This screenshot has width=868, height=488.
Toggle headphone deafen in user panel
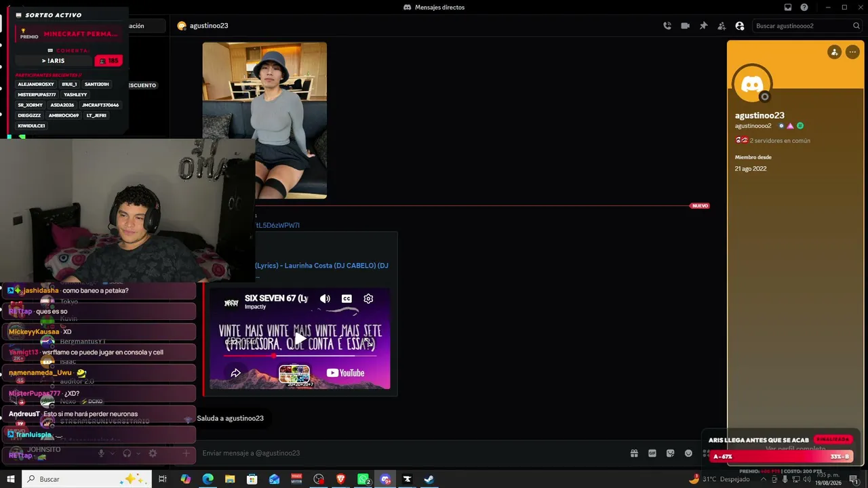click(127, 453)
